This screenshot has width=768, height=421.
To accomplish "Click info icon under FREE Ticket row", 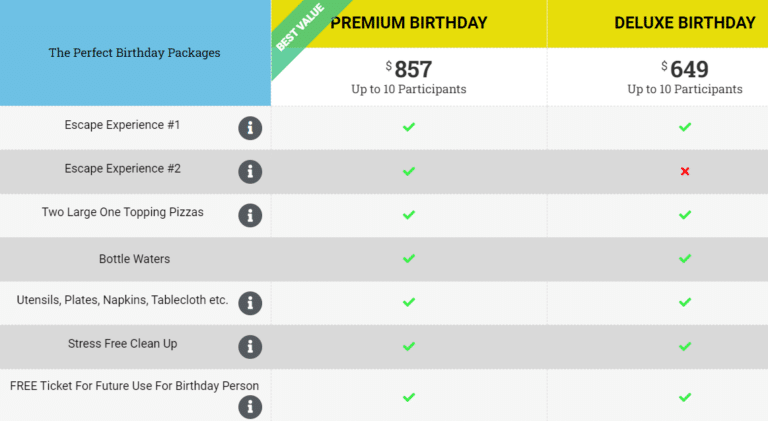I will [x=250, y=407].
